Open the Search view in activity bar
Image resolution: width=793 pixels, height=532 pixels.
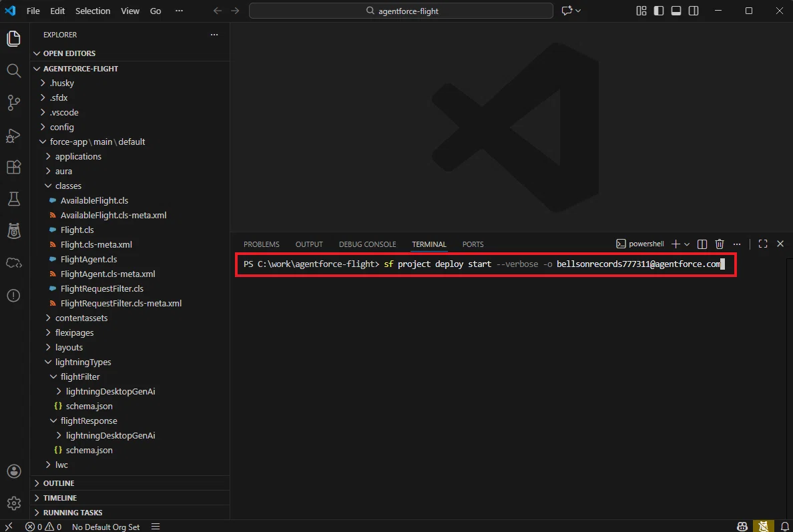point(13,70)
